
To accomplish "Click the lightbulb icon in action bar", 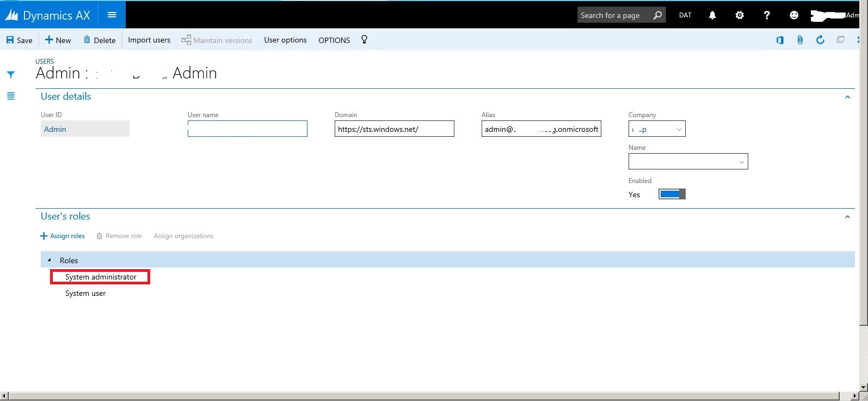I will 365,40.
